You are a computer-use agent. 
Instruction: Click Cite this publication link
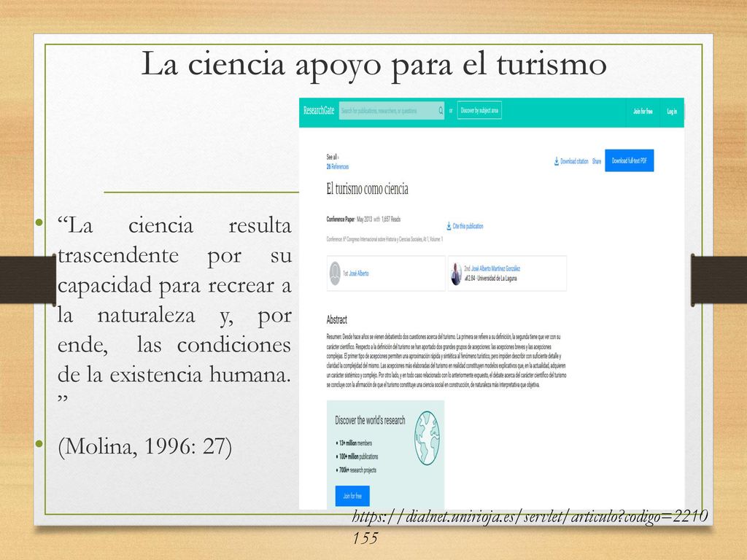point(468,226)
